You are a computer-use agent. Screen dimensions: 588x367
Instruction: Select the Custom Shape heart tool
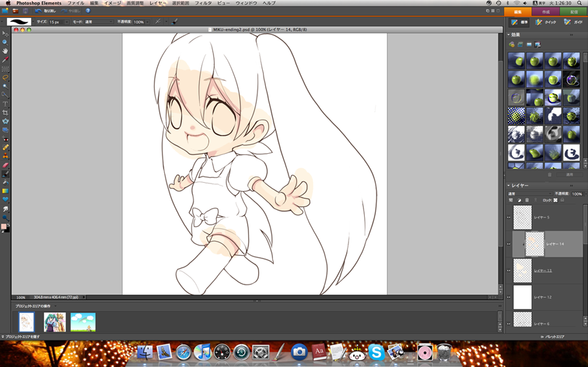5,200
